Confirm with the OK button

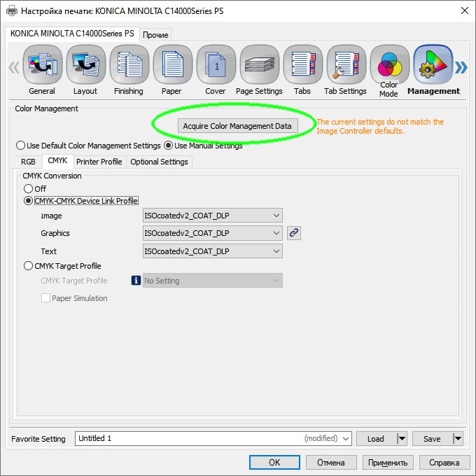tap(274, 462)
